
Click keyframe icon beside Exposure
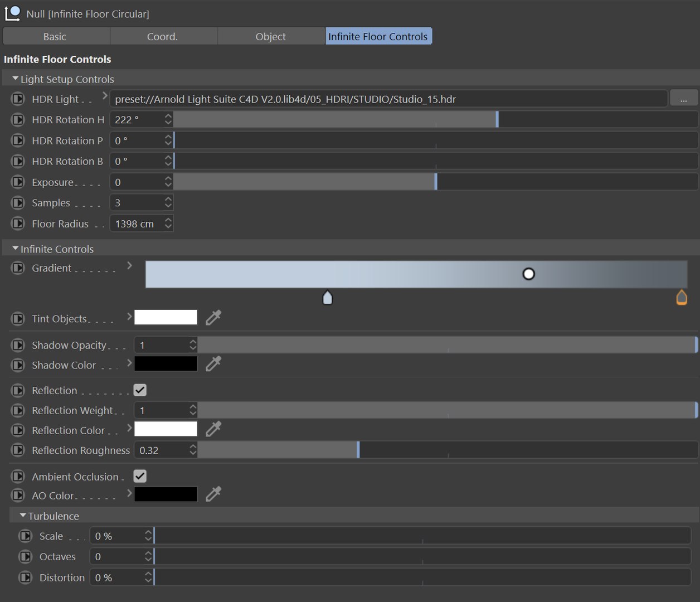click(x=18, y=182)
